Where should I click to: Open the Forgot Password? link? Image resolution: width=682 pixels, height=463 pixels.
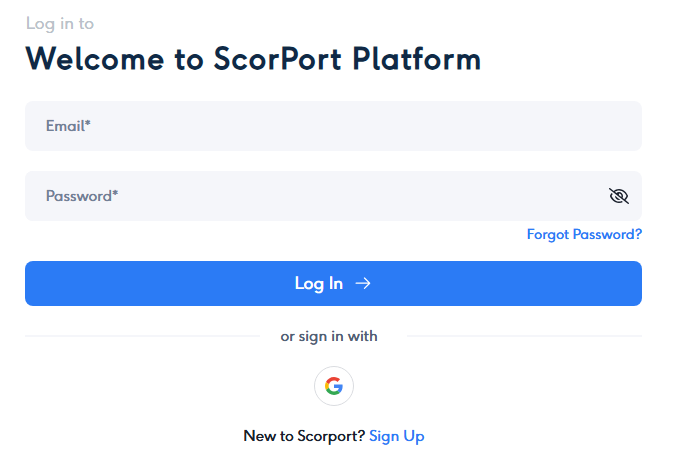click(x=584, y=234)
